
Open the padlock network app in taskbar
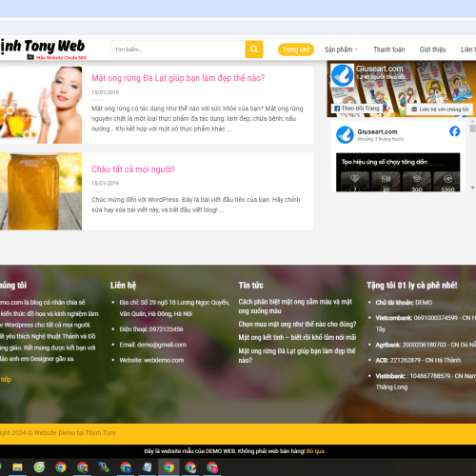tap(104, 467)
